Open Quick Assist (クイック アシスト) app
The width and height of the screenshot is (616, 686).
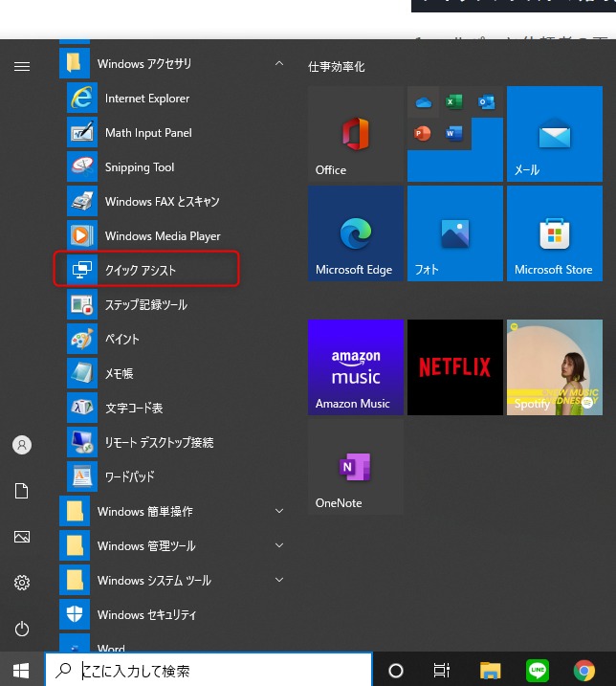pos(143,270)
